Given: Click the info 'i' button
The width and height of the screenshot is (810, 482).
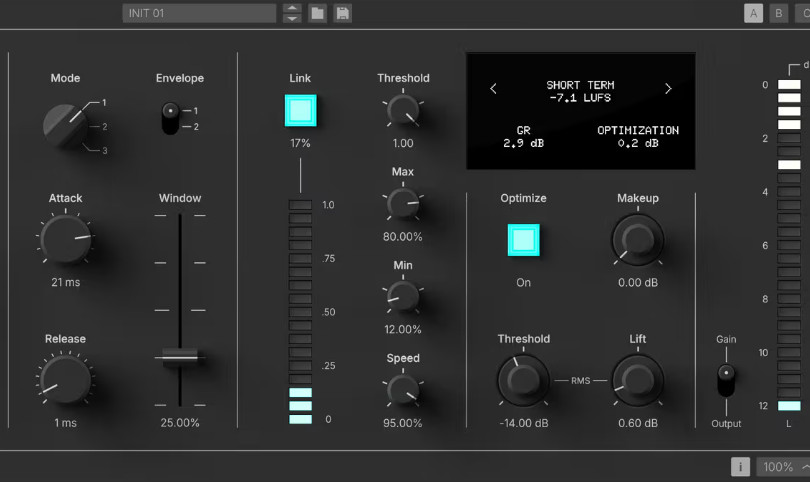Looking at the screenshot, I should coord(741,467).
